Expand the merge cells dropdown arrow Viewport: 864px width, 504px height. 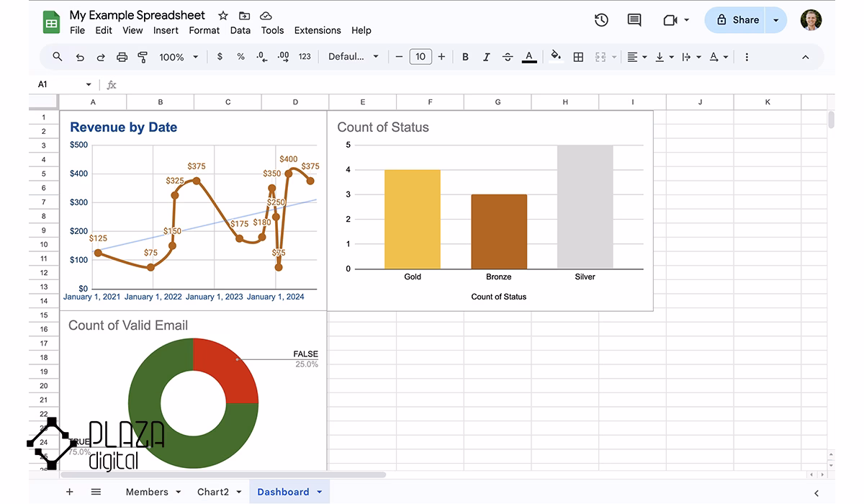(x=614, y=58)
